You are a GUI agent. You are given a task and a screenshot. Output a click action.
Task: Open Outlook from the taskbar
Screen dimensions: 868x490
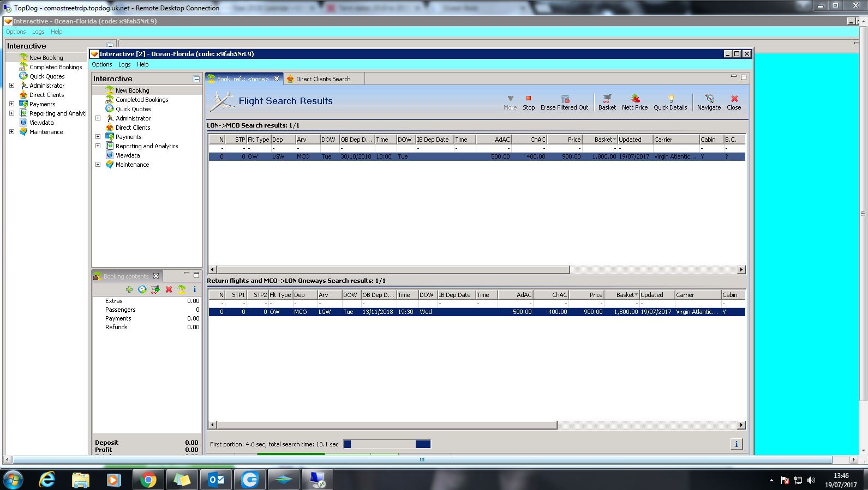coord(217,480)
